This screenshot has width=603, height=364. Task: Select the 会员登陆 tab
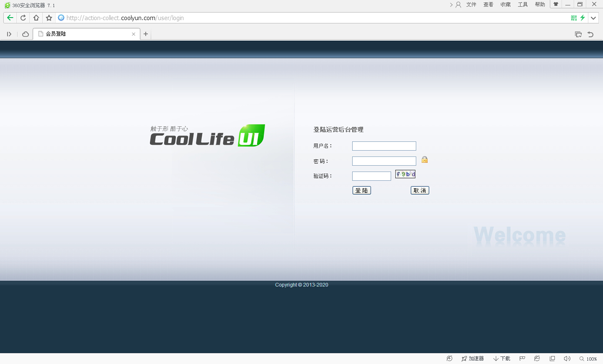(87, 34)
